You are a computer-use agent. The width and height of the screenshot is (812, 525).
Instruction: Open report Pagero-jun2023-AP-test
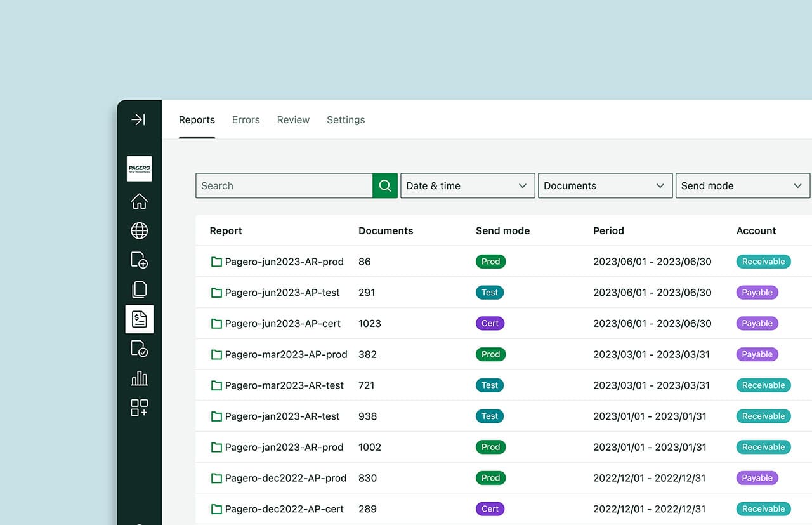tap(282, 293)
